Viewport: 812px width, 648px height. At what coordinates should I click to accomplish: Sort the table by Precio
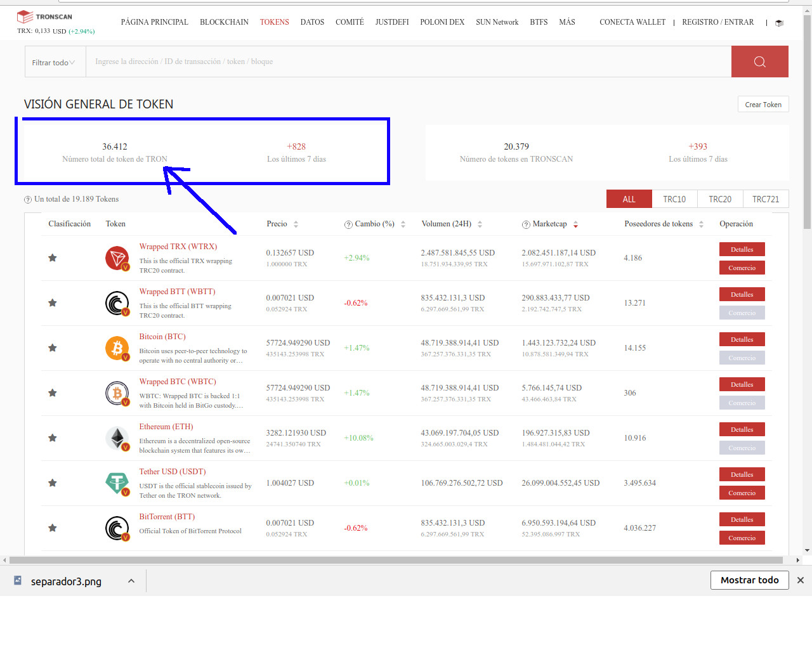296,224
